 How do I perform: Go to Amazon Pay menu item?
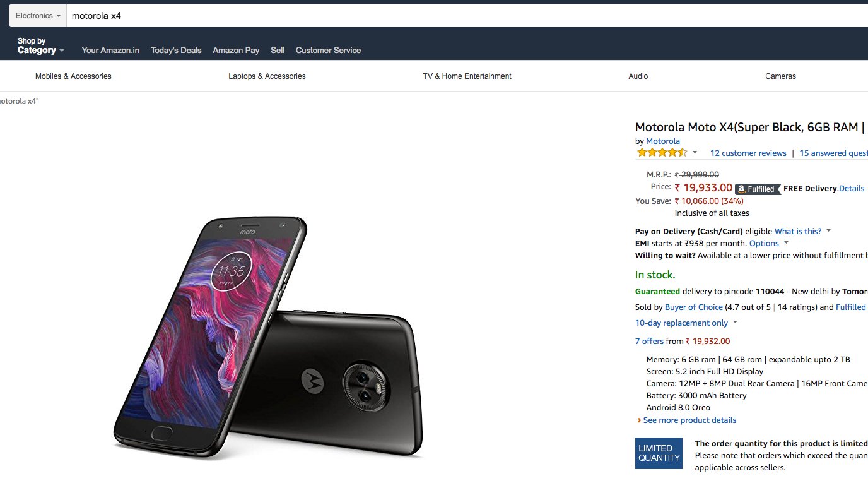(236, 51)
